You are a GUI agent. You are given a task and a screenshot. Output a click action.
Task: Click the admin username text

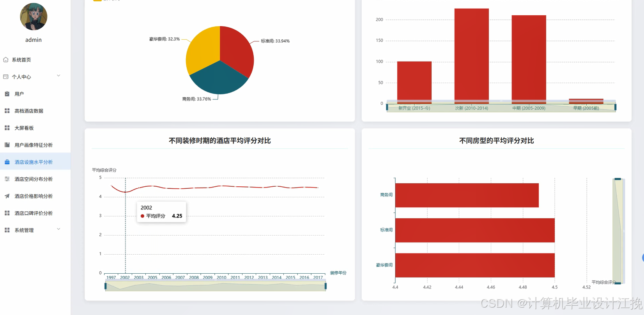(34, 40)
